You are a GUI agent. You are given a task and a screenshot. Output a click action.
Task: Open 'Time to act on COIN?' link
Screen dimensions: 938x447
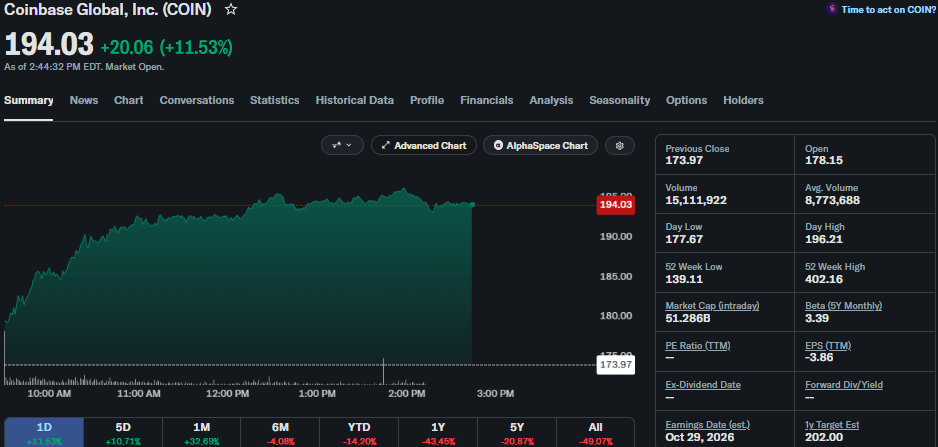(888, 10)
